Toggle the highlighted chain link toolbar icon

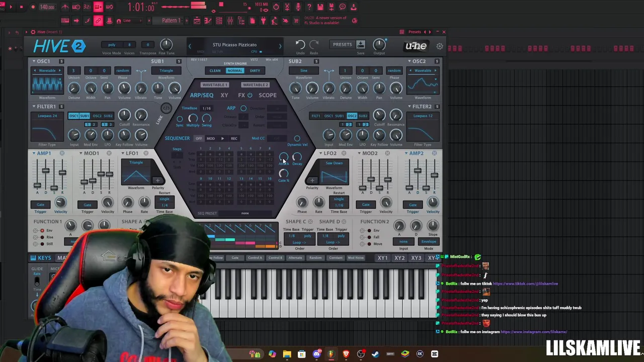click(x=98, y=21)
